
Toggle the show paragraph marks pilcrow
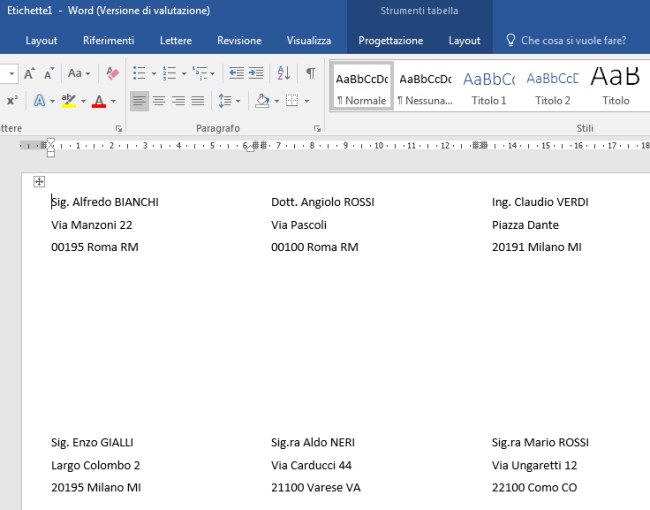click(311, 74)
